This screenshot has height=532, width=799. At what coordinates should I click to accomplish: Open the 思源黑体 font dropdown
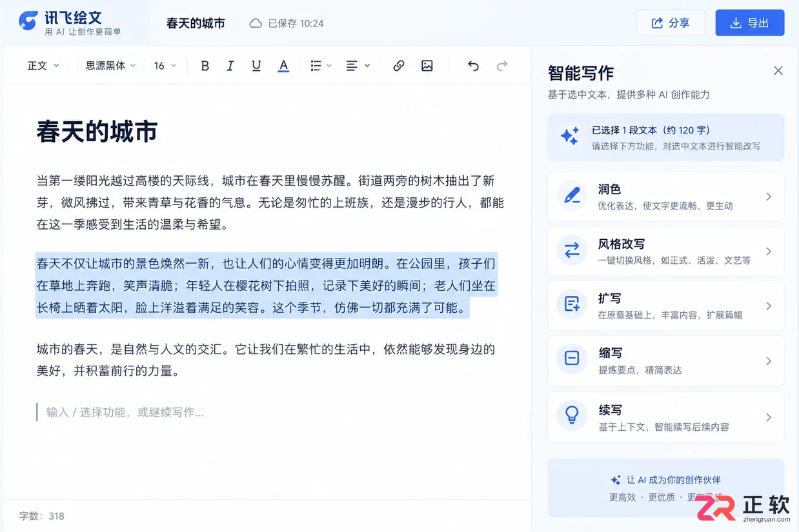tap(110, 66)
